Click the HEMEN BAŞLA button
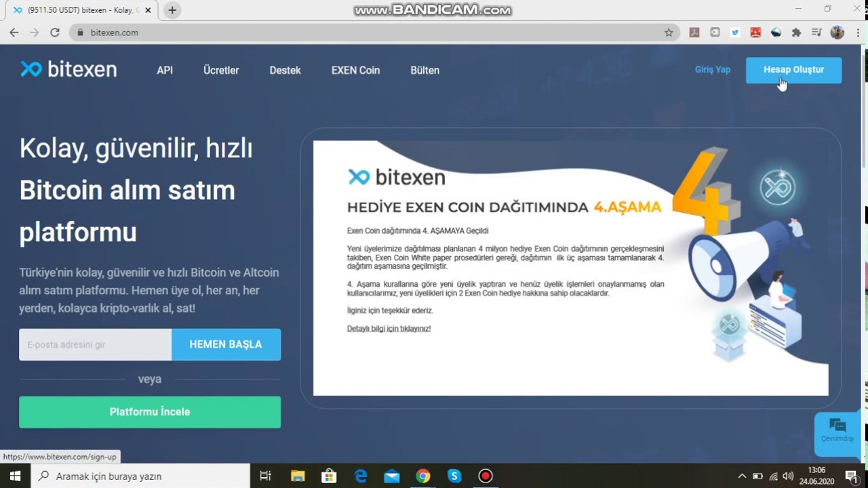868x488 pixels. (226, 344)
